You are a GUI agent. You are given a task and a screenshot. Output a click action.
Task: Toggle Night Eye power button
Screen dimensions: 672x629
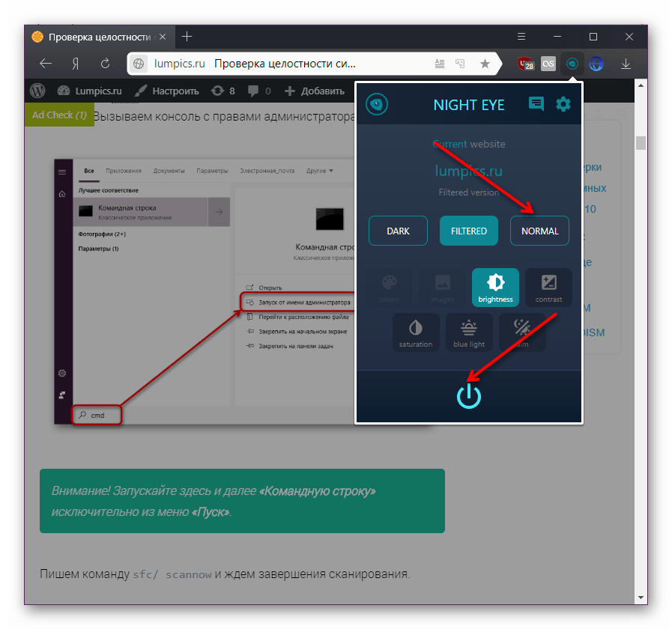coord(469,395)
